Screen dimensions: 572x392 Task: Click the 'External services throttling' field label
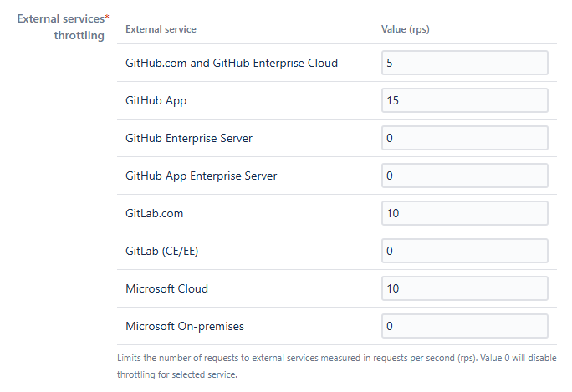64,27
